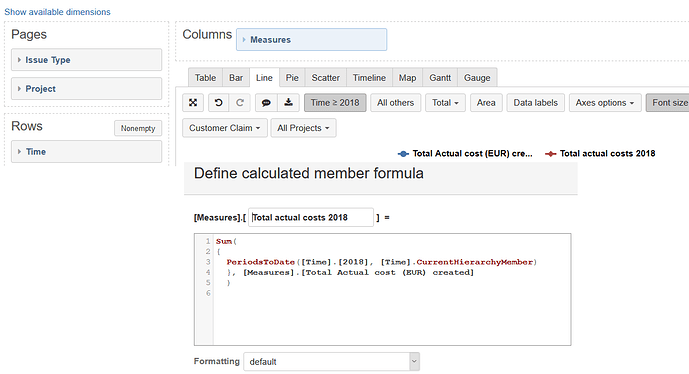
Task: Toggle the Time ≥ 2018 filter button
Action: (x=335, y=103)
